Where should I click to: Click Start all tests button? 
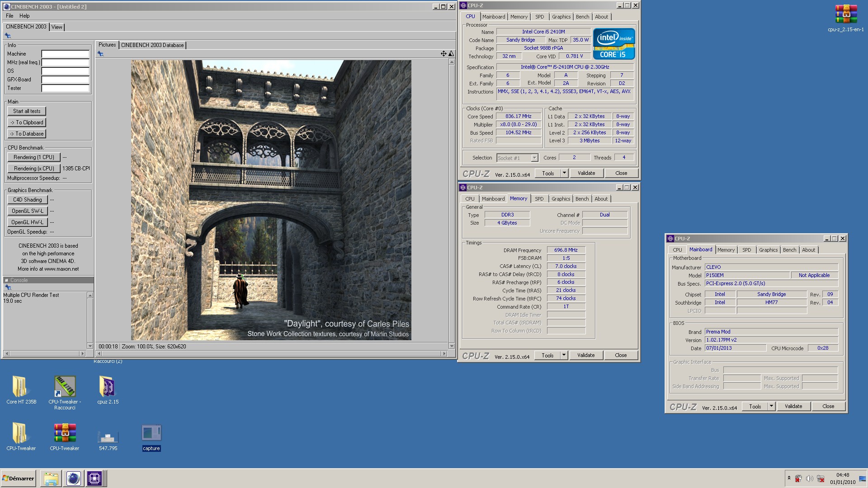[x=27, y=111]
